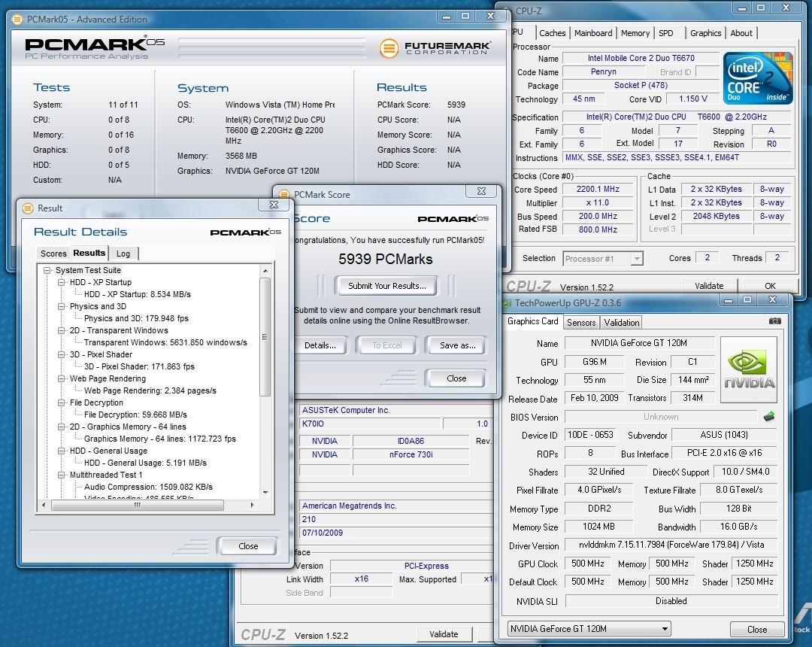
Task: Click the PCMark05 title bar icon
Action: (x=17, y=19)
